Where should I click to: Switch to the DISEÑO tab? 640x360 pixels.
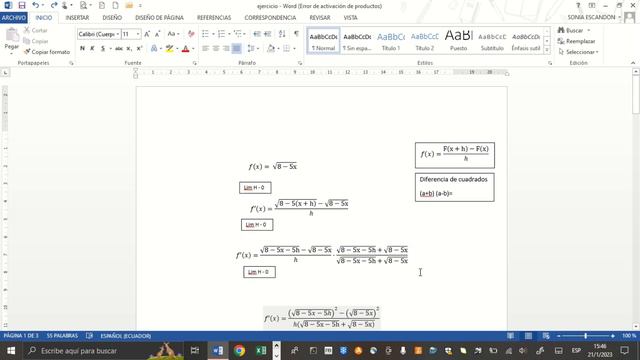[x=112, y=18]
